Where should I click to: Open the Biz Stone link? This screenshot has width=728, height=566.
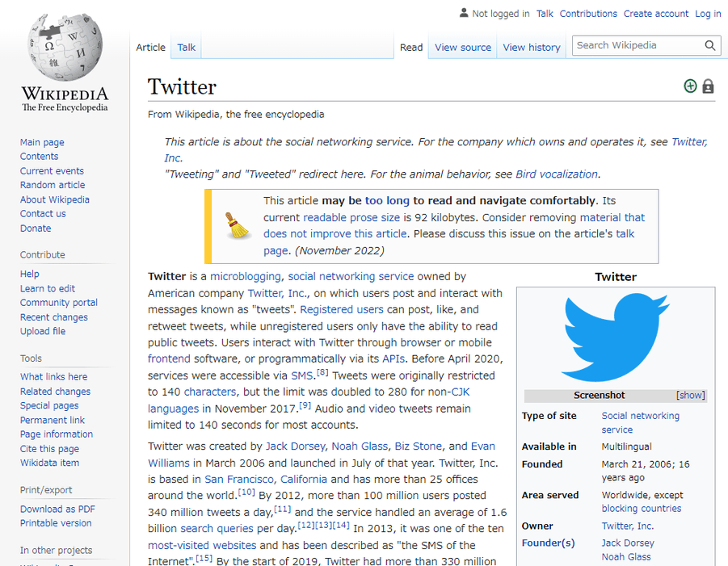pyautogui.click(x=419, y=447)
